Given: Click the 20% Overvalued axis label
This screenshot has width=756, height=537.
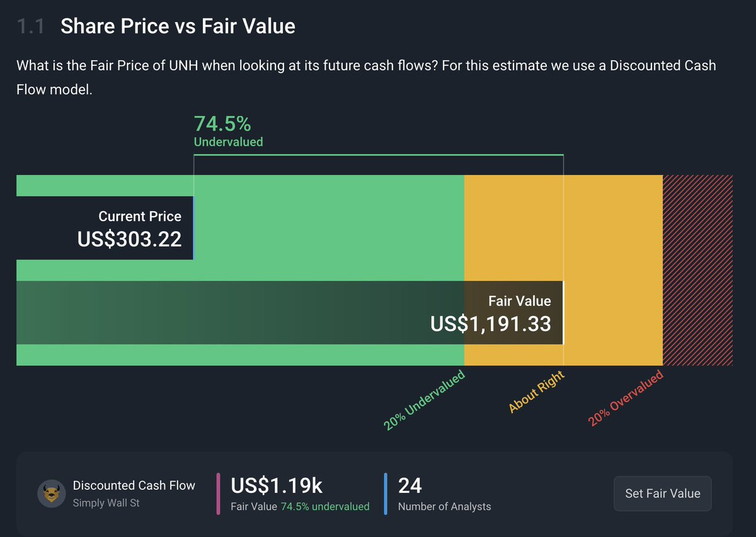Looking at the screenshot, I should (626, 399).
